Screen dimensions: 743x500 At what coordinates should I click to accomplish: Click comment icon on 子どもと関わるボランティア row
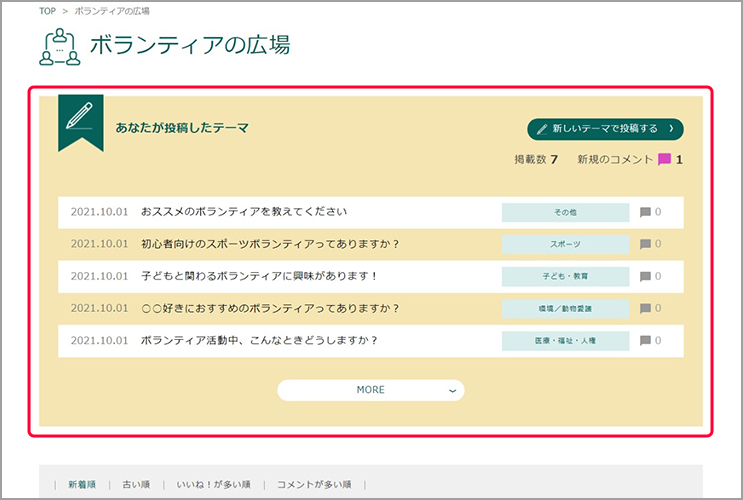645,276
